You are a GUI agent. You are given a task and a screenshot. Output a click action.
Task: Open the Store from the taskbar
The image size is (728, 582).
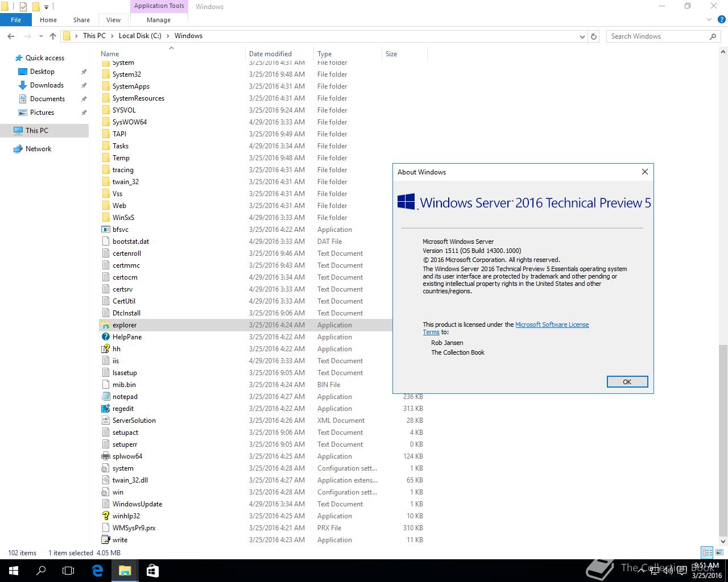point(152,571)
